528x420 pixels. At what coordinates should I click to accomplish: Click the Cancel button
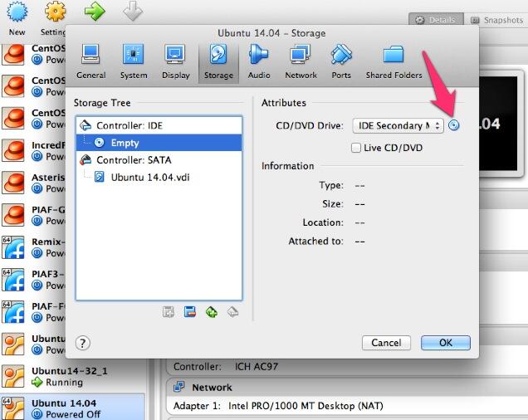coord(386,343)
